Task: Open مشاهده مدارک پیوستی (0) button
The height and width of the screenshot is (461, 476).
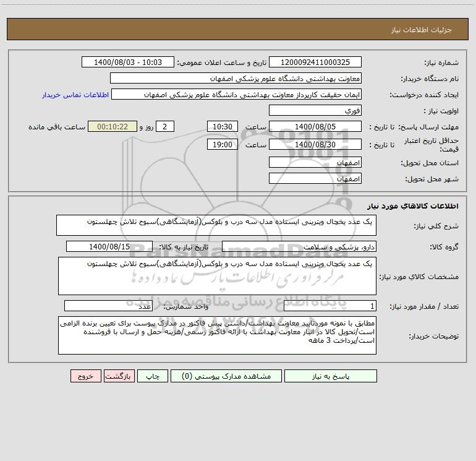Action: click(x=226, y=376)
